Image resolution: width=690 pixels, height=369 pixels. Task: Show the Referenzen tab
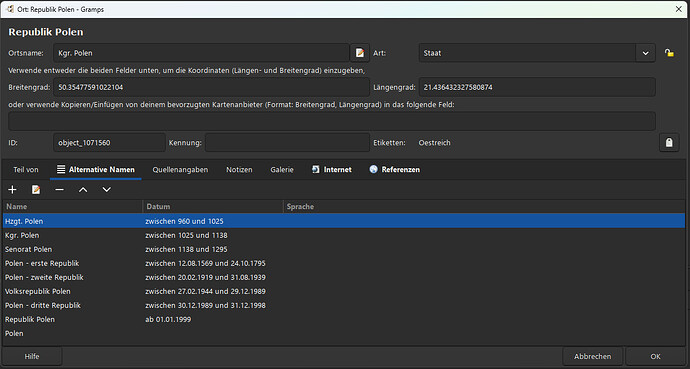point(395,169)
